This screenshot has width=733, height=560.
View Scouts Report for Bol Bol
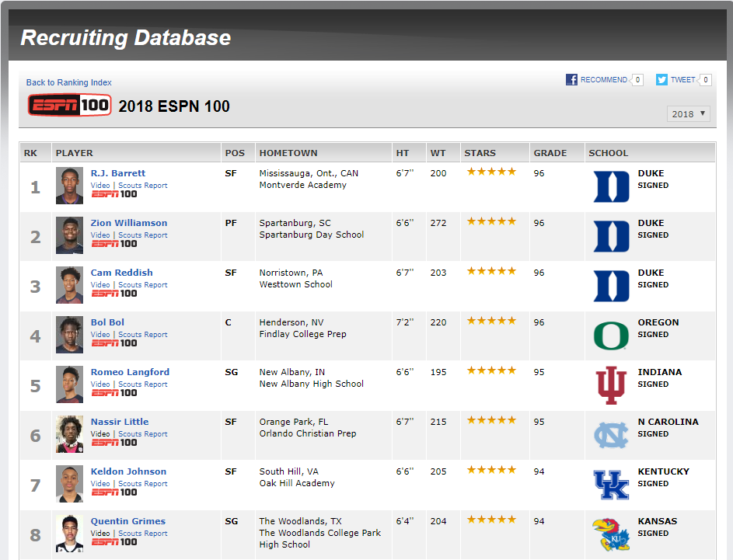[142, 335]
